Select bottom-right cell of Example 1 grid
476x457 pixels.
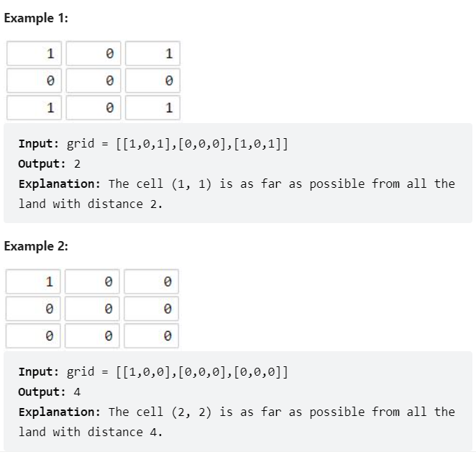(x=152, y=108)
